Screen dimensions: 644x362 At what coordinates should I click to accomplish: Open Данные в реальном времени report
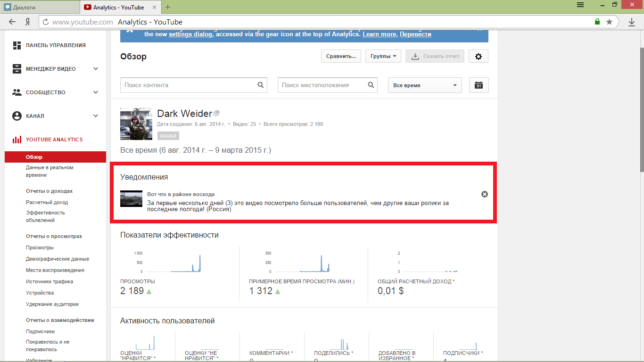(50, 171)
